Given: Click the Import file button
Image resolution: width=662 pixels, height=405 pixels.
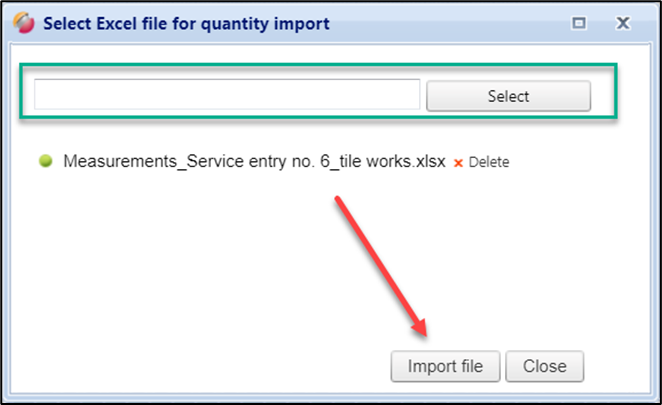Looking at the screenshot, I should coord(445,366).
